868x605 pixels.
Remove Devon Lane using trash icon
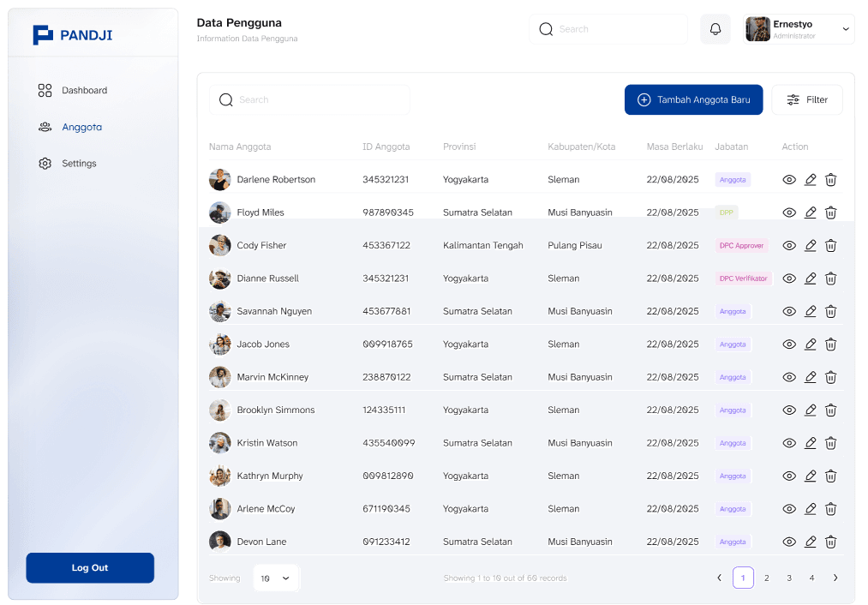(x=830, y=542)
